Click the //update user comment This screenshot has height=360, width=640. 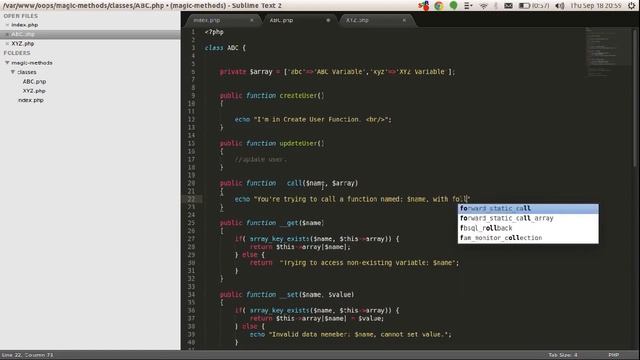click(x=260, y=160)
